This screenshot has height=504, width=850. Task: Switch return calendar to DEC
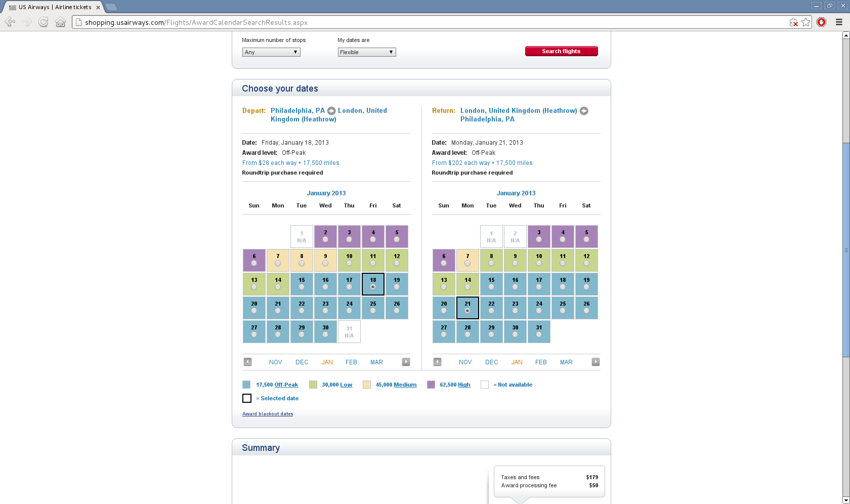point(491,362)
